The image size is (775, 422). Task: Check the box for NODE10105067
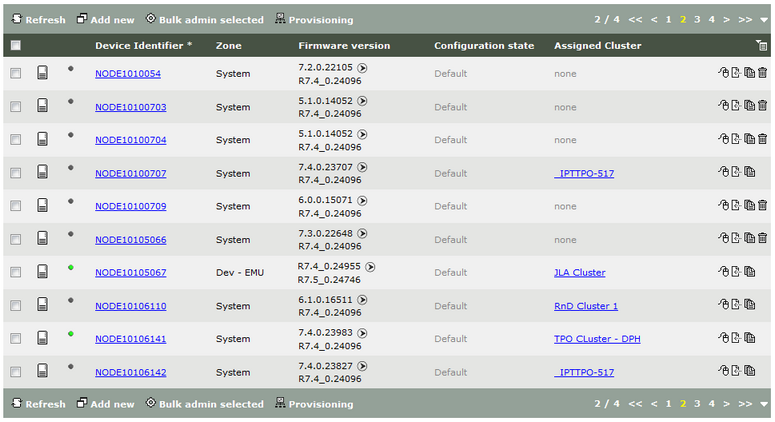[x=16, y=272]
